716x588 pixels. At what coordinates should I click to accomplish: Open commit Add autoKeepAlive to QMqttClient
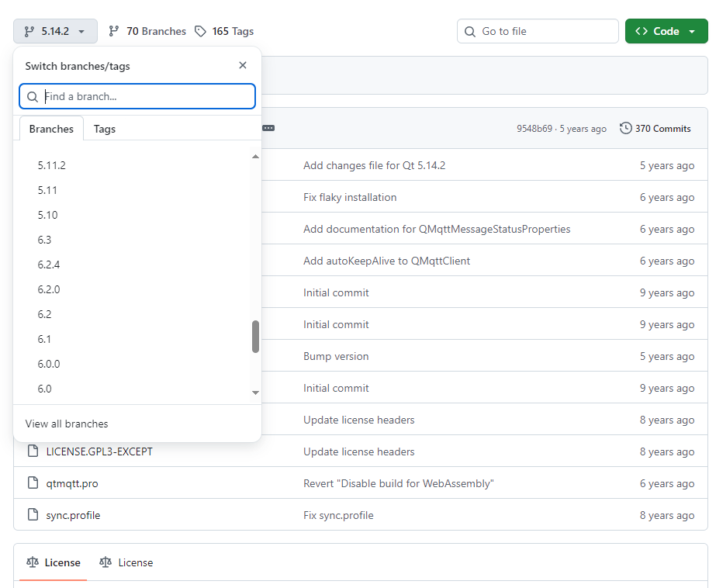pos(387,261)
